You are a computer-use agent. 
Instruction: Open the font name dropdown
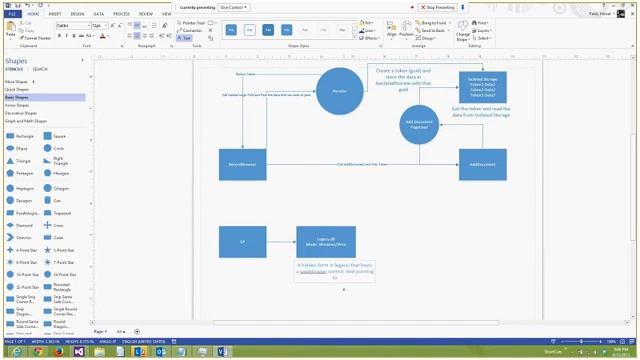[89, 26]
